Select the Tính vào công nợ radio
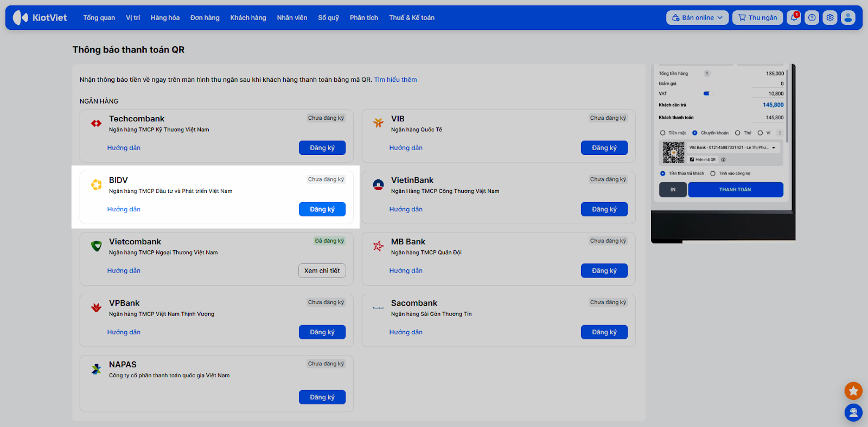The image size is (868, 427). (713, 174)
